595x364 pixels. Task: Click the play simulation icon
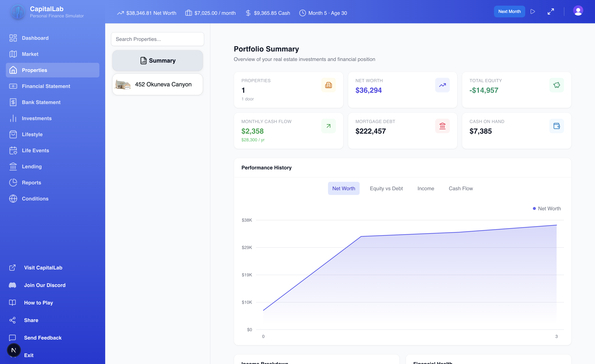coord(533,11)
